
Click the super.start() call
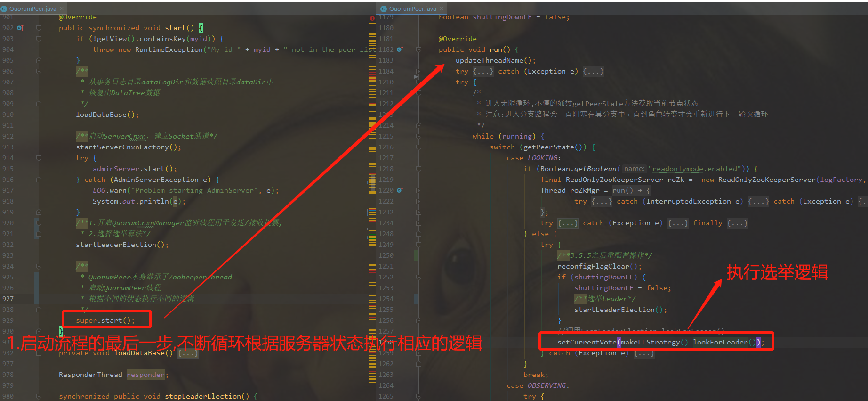105,320
